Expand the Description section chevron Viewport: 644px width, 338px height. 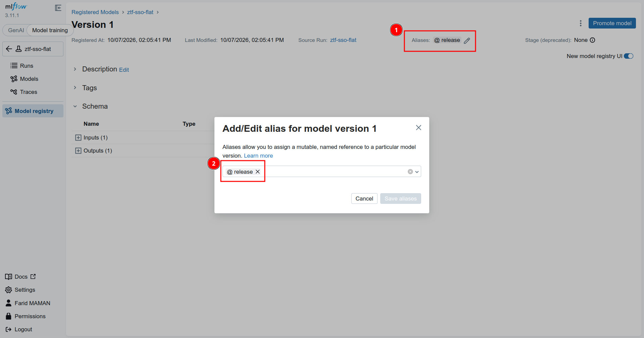point(75,69)
